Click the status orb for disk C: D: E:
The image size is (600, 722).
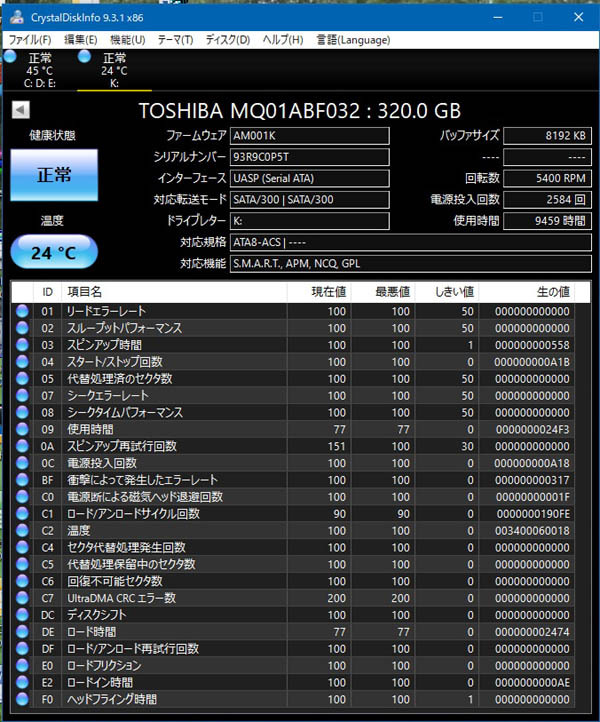(10, 57)
